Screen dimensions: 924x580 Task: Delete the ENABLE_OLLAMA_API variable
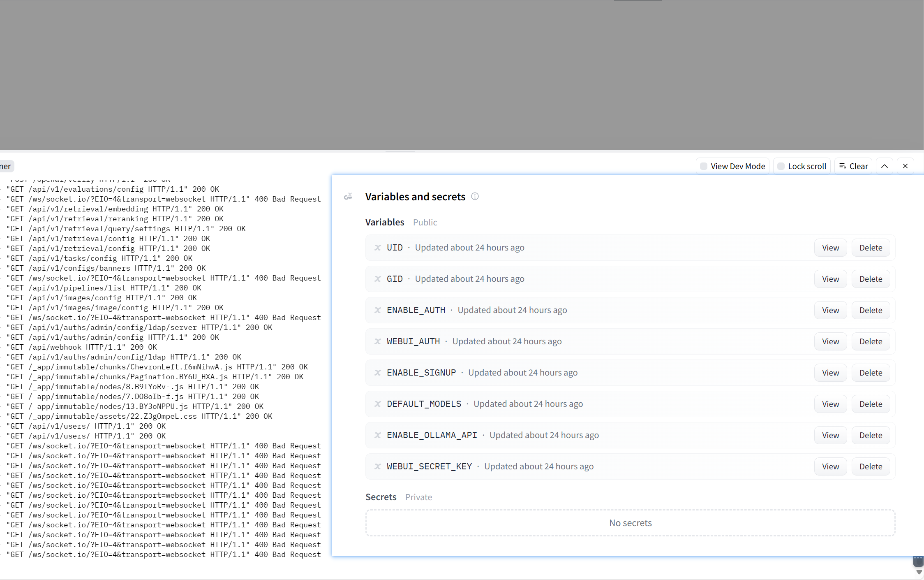(x=871, y=435)
